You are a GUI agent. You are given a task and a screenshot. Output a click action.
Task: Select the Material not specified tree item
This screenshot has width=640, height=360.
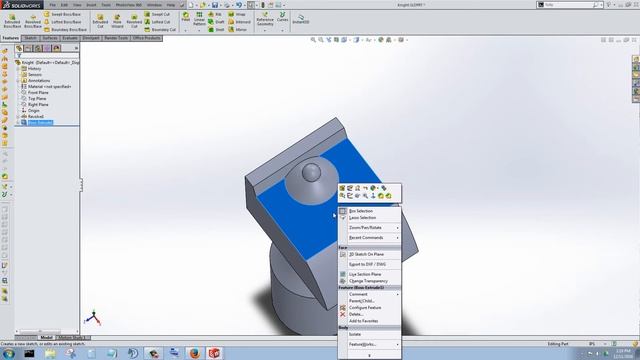click(x=46, y=87)
